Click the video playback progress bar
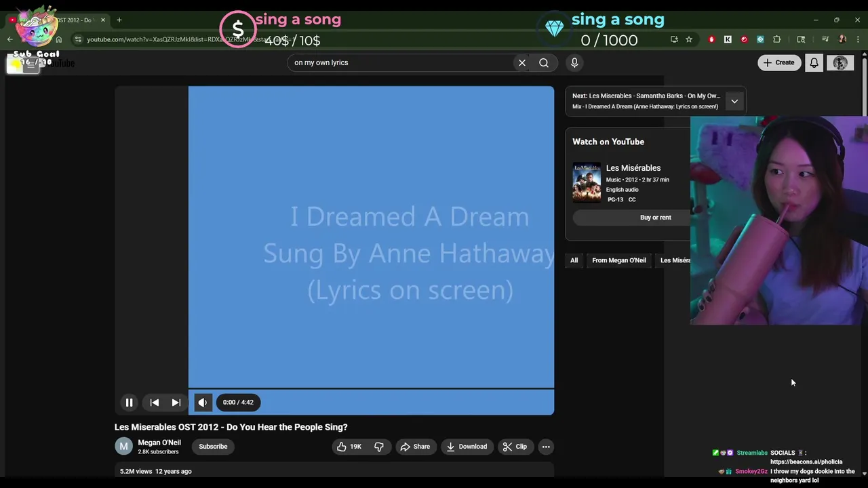868x488 pixels. pyautogui.click(x=371, y=389)
